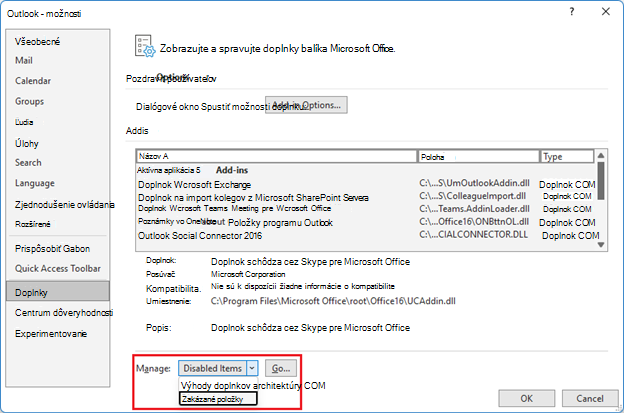The image size is (624, 414).
Task: Click the add-in list scroll down arrow
Action: click(x=601, y=245)
